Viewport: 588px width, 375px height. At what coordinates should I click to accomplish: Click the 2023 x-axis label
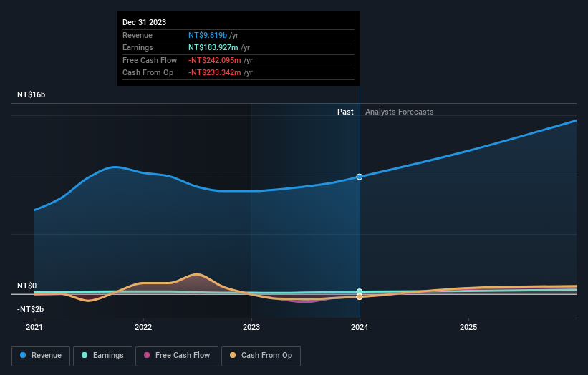click(251, 327)
